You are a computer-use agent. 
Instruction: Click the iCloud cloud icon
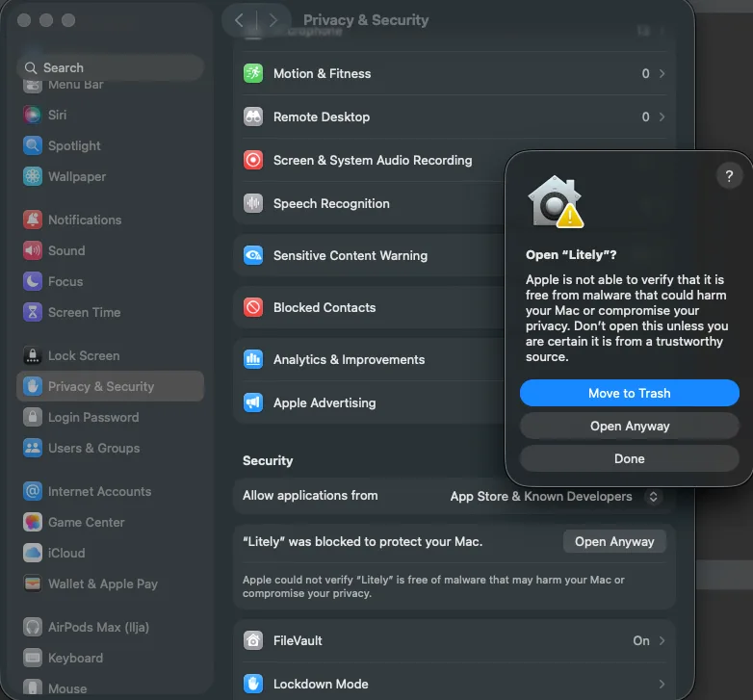32,553
